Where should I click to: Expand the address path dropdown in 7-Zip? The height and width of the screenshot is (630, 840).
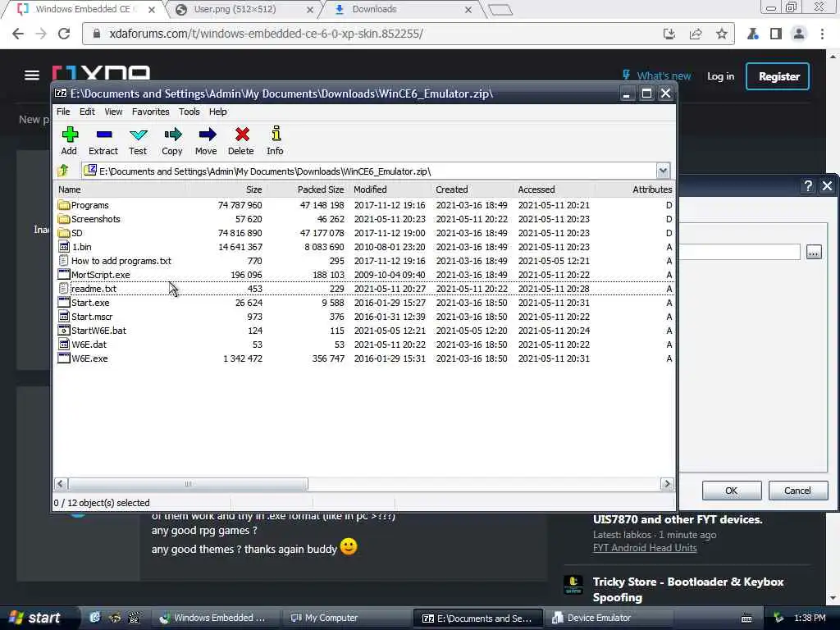(x=663, y=171)
